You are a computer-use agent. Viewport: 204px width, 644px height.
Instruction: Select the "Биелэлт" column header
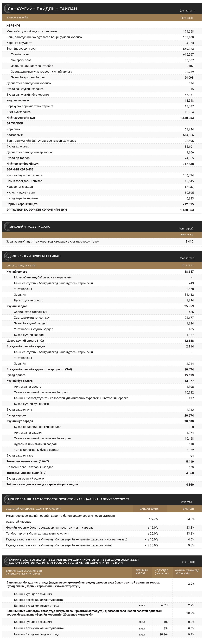(188, 509)
